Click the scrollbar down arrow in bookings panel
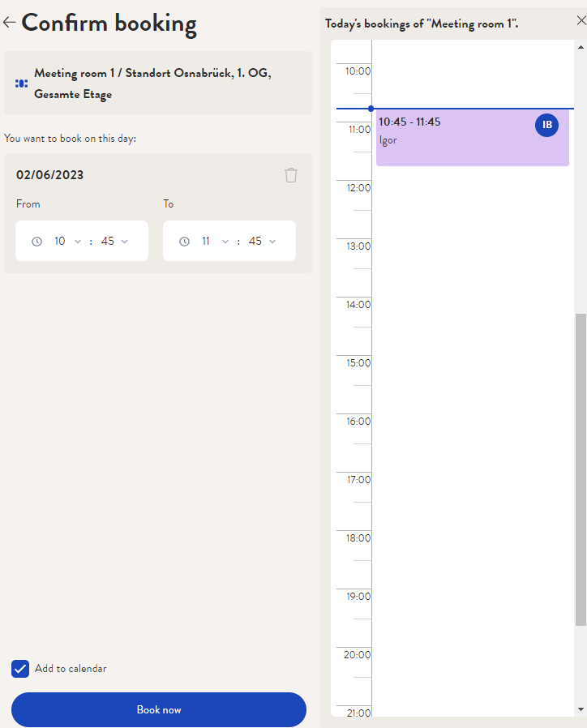The width and height of the screenshot is (587, 728). [581, 709]
